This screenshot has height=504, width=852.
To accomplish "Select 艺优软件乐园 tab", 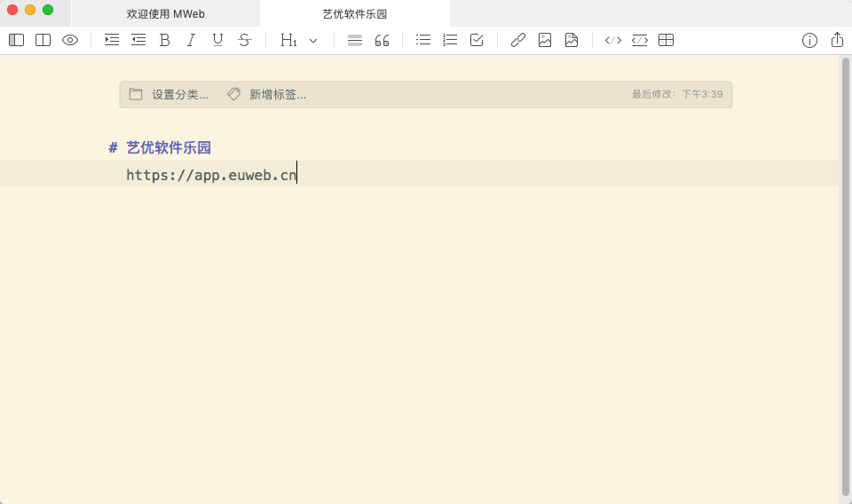I will point(355,14).
